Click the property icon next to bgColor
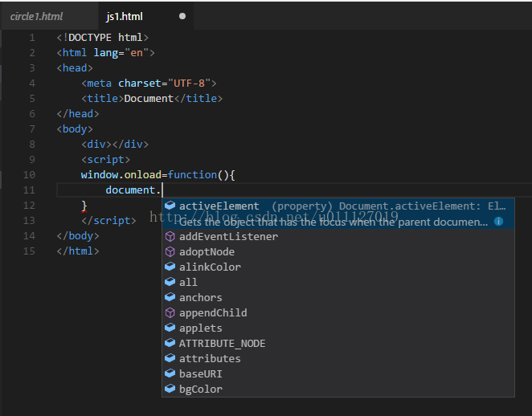Screen dimensions: 532x416 [170, 389]
